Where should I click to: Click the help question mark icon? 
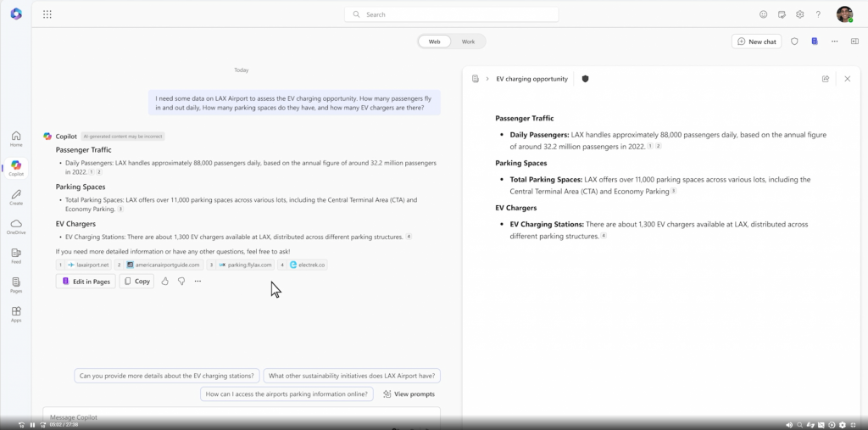818,14
